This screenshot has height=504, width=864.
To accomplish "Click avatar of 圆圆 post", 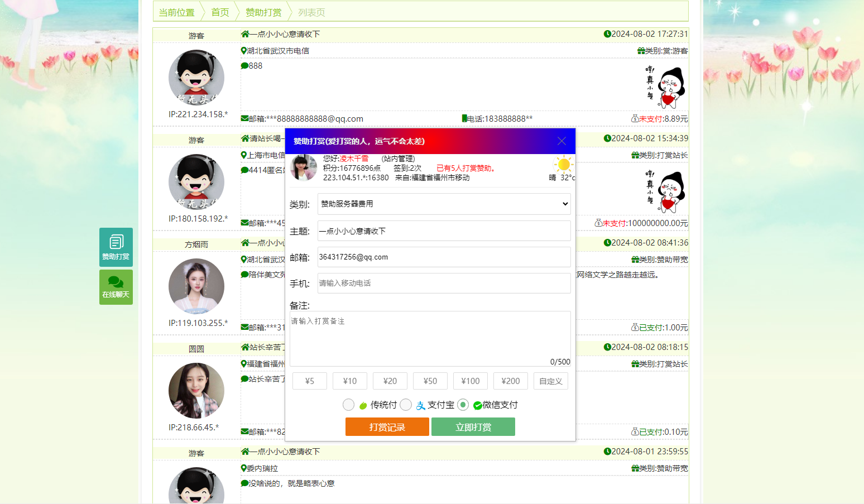I will [x=196, y=391].
